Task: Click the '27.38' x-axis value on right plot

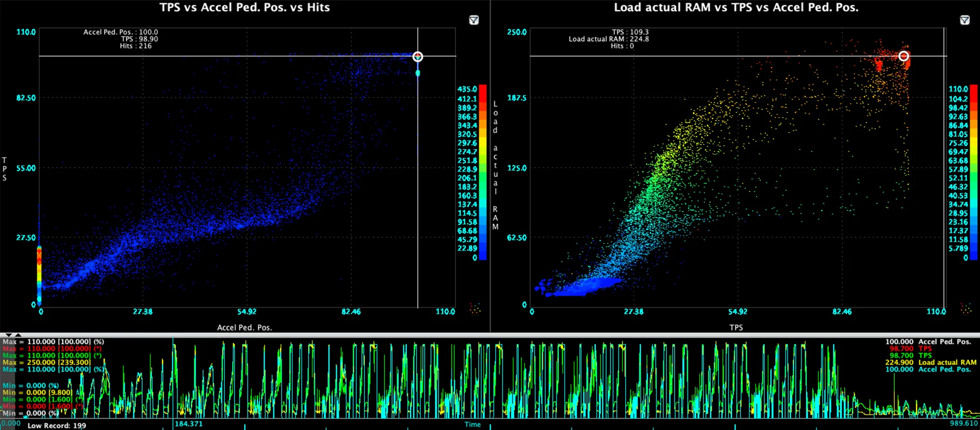Action: (633, 311)
